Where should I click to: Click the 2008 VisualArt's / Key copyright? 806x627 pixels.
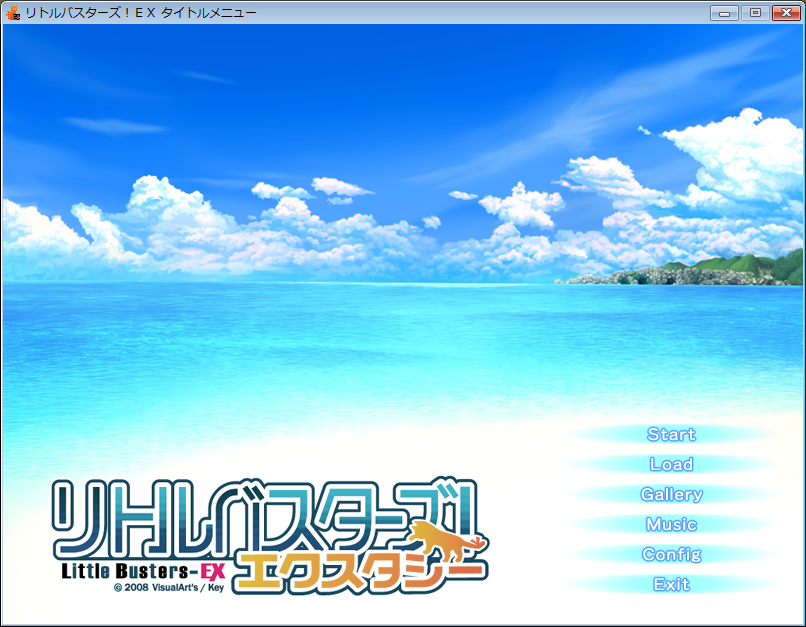click(169, 587)
